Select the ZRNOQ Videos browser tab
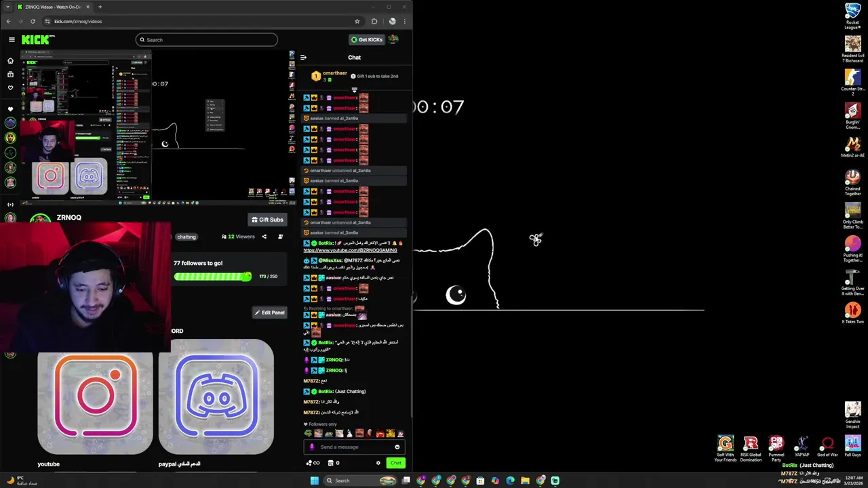The image size is (868, 488). [53, 7]
